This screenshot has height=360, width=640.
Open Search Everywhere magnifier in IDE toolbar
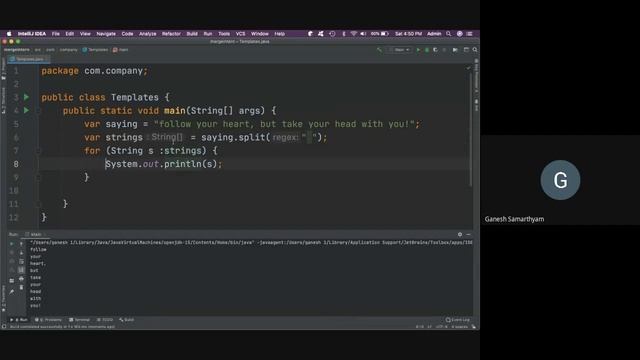[475, 50]
